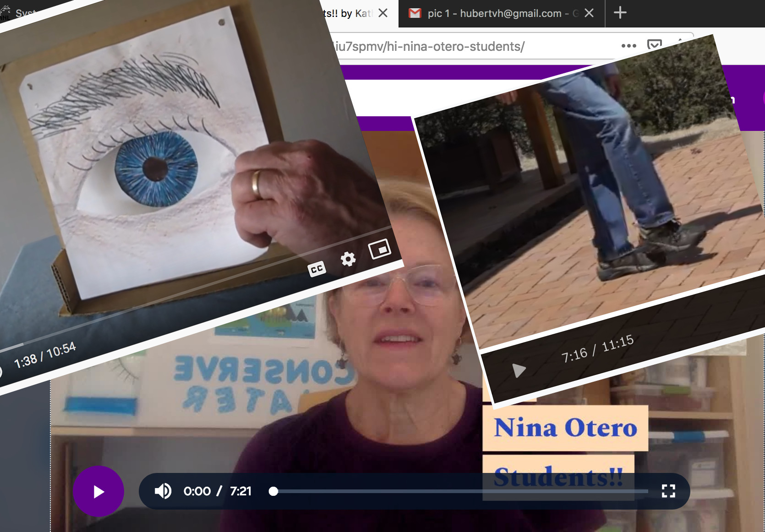The height and width of the screenshot is (532, 765).
Task: Switch eye drawing video to miniplayer mode
Action: click(380, 249)
